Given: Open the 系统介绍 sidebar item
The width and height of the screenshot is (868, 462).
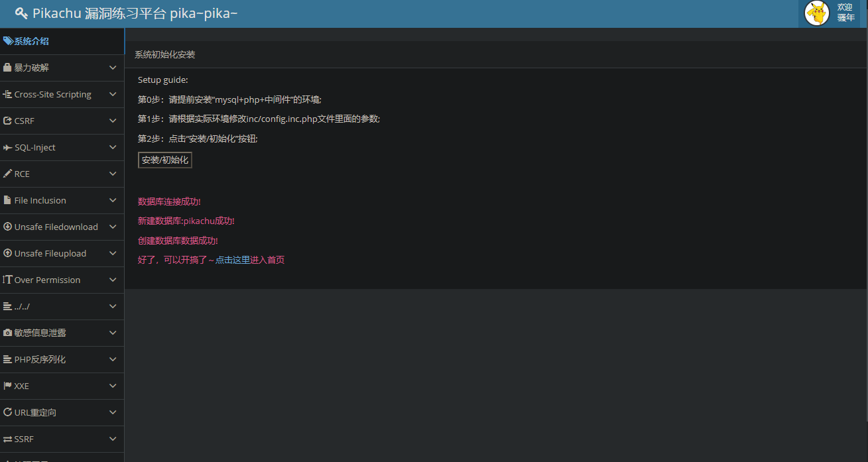Looking at the screenshot, I should [x=62, y=41].
